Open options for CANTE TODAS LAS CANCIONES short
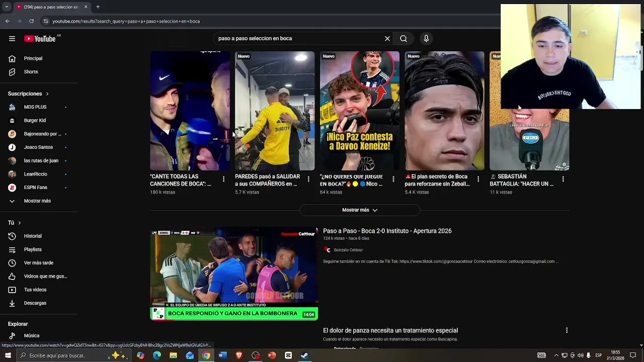644x362 pixels. (x=224, y=179)
